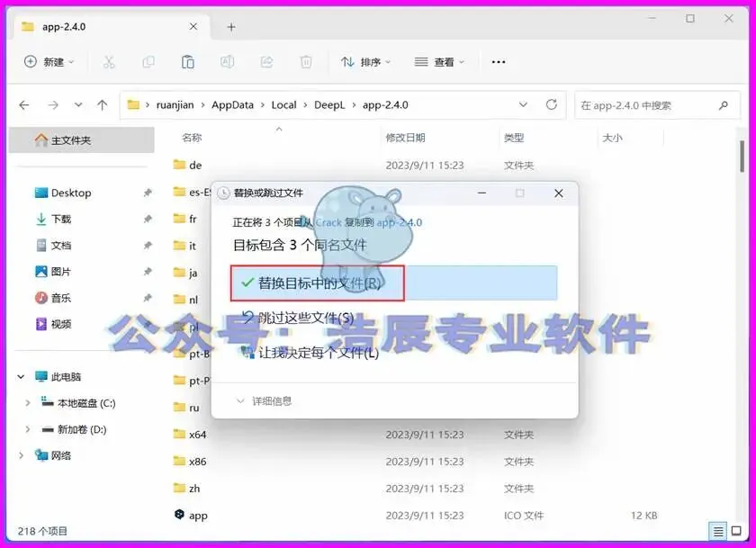Screen dimensions: 756x548
Task: Expand the 网络 tree node
Action: pyautogui.click(x=21, y=455)
